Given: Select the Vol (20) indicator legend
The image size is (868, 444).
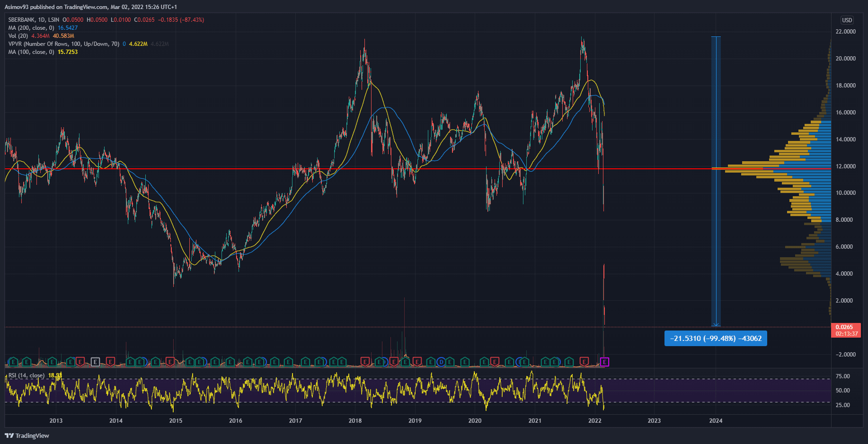Looking at the screenshot, I should coord(18,36).
